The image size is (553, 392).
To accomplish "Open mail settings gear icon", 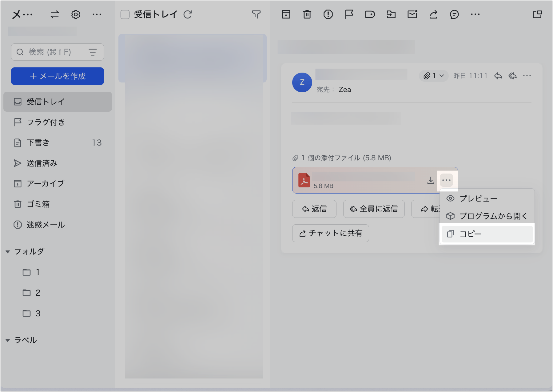I will [x=76, y=14].
